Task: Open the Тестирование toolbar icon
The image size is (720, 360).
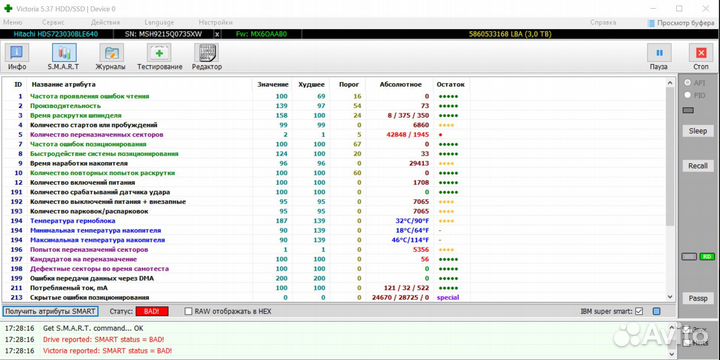Action: coord(159,53)
